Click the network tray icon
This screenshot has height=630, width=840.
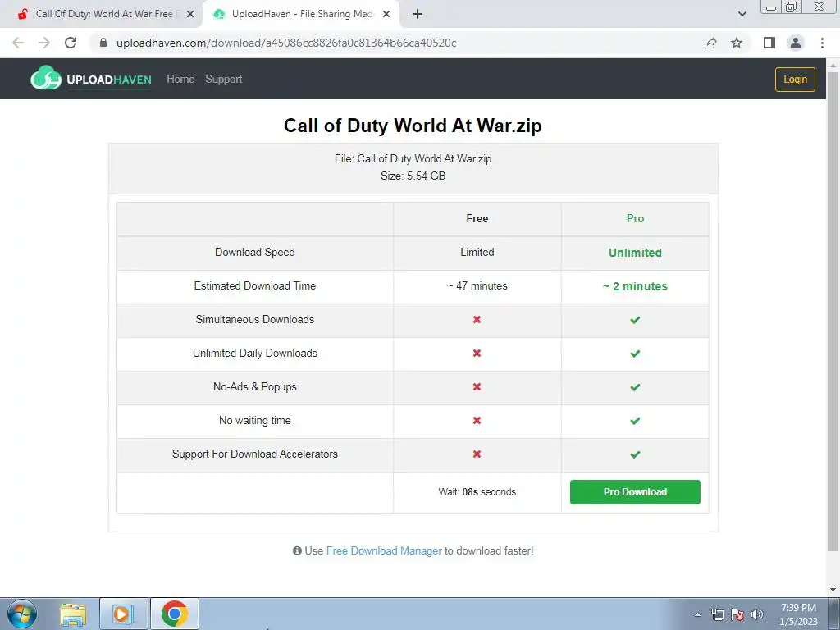[717, 614]
